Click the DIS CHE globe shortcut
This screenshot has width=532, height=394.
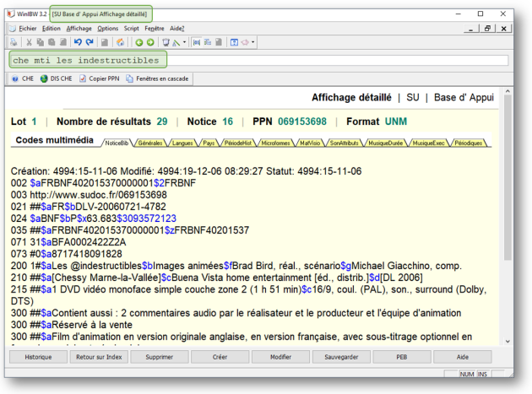click(x=57, y=78)
